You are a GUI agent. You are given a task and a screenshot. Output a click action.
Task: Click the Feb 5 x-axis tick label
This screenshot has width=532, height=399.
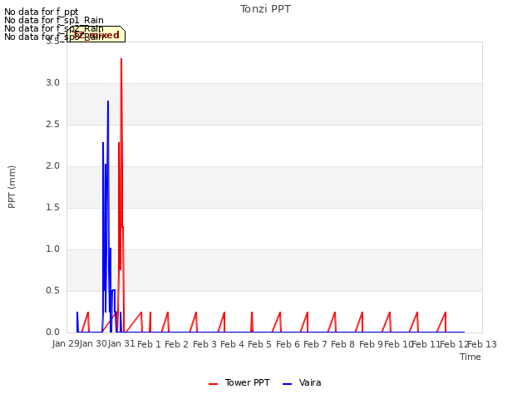[259, 344]
